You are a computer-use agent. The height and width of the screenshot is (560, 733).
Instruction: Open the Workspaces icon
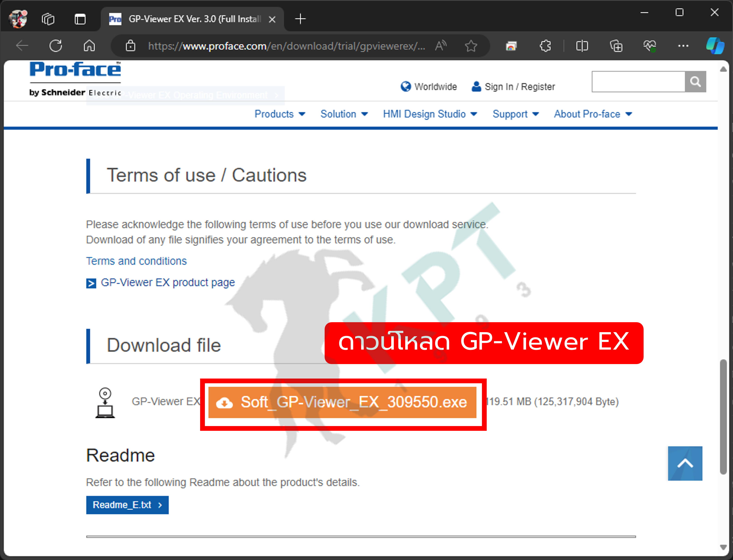tap(48, 19)
